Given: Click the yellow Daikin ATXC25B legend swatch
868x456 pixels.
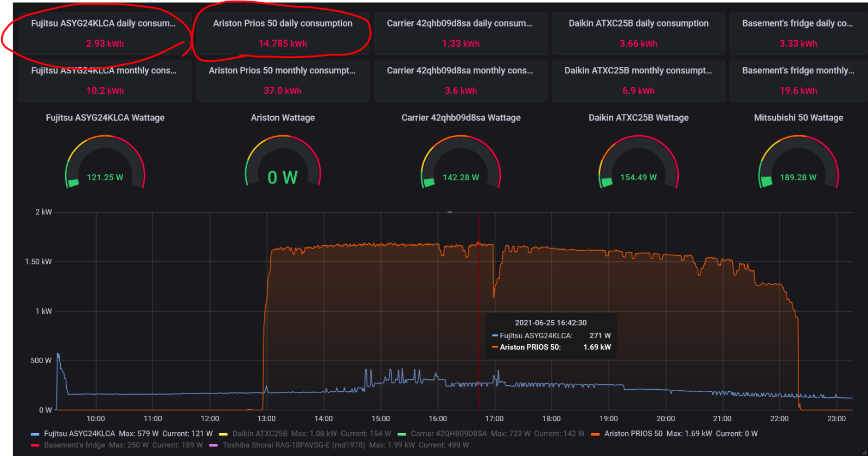Looking at the screenshot, I should click(x=224, y=434).
